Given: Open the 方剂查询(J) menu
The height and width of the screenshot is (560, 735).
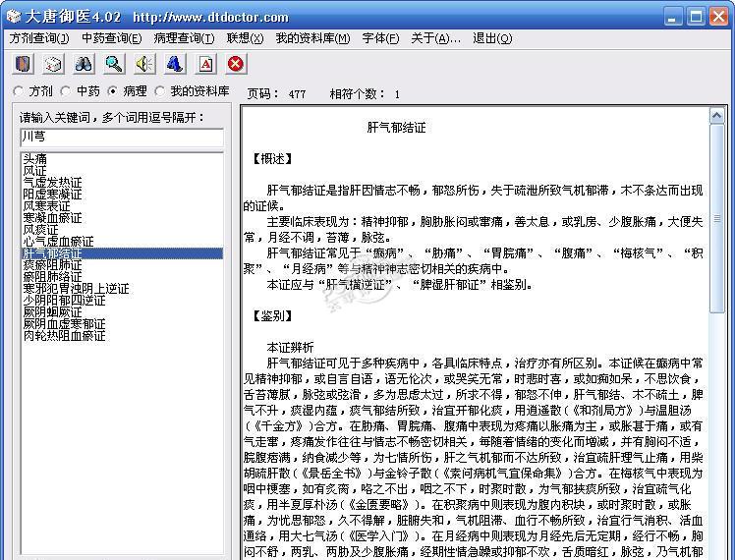Looking at the screenshot, I should (x=39, y=38).
